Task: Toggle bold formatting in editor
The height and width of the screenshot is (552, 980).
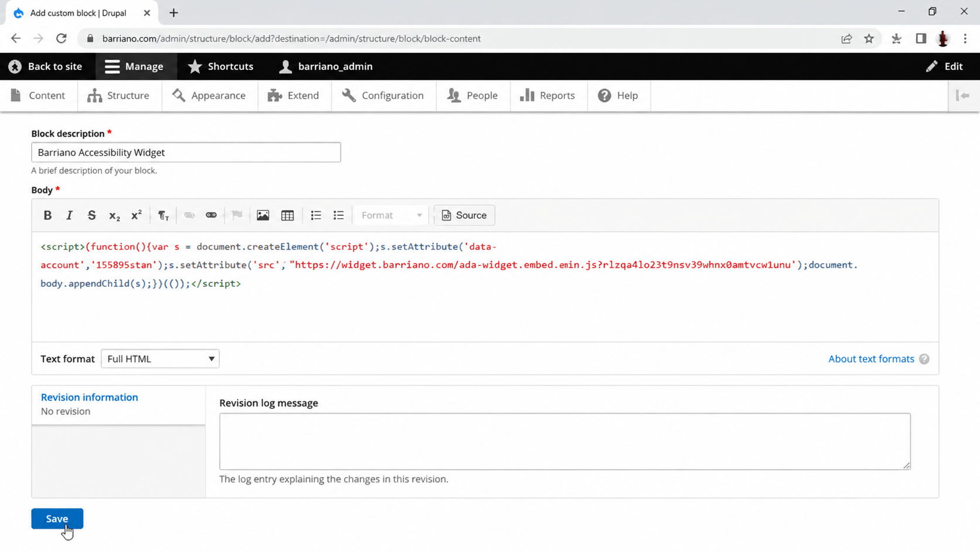Action: tap(47, 215)
